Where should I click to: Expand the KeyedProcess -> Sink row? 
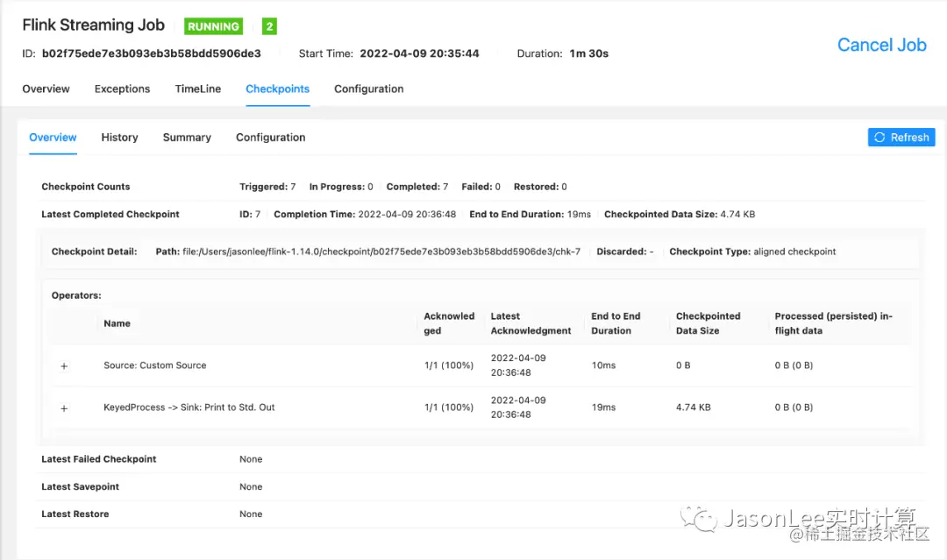tap(64, 408)
